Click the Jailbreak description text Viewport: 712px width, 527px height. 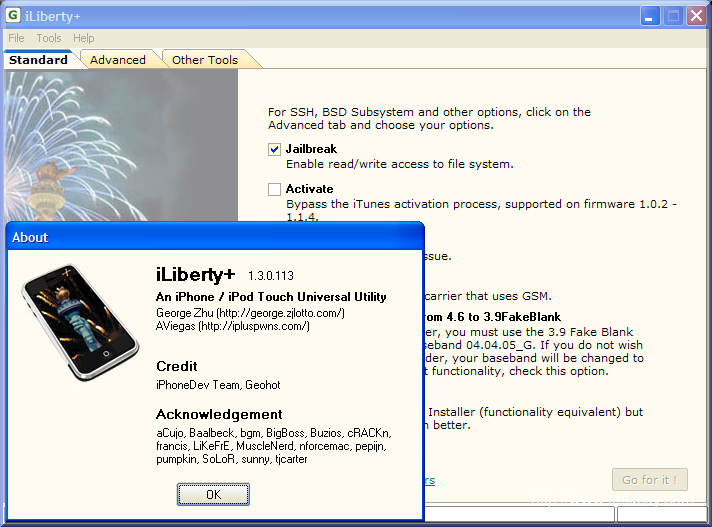click(400, 164)
